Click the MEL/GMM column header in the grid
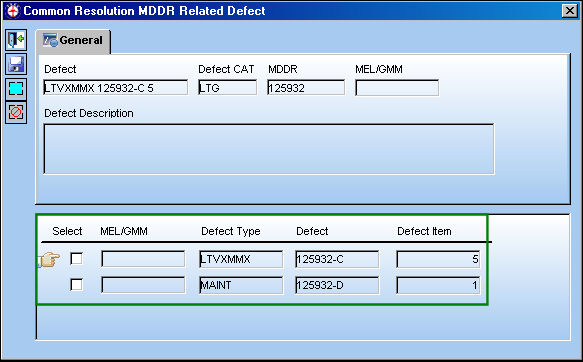583x362 pixels. 124,231
